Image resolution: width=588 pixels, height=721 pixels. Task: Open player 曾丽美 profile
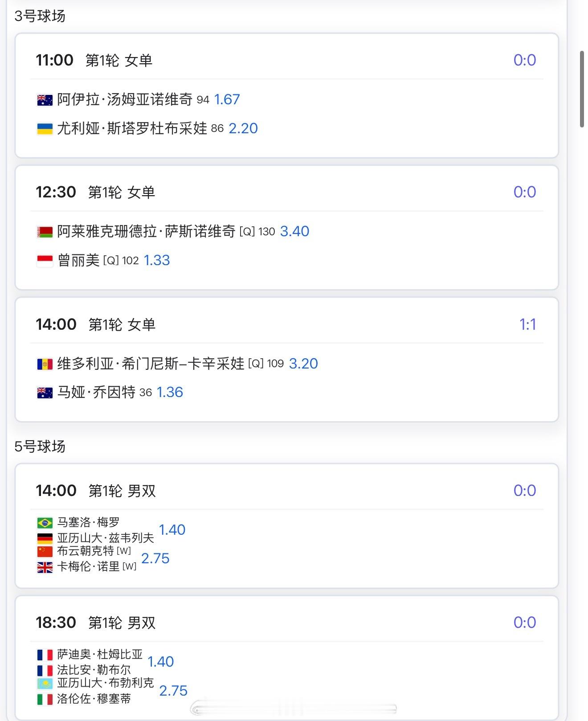(x=78, y=260)
